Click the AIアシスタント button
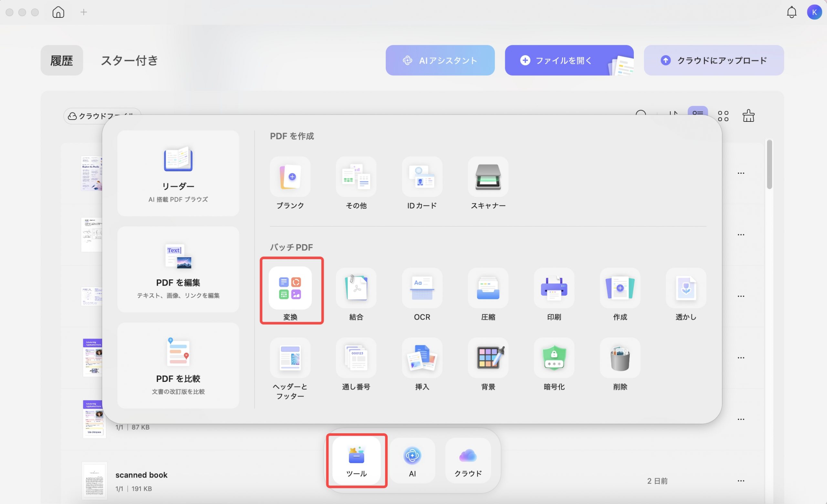 click(440, 60)
